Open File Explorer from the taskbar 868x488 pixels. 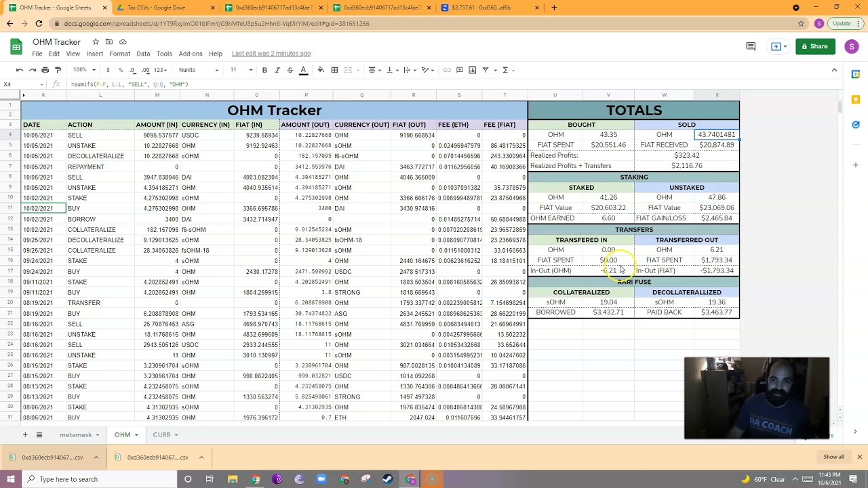pos(233,479)
